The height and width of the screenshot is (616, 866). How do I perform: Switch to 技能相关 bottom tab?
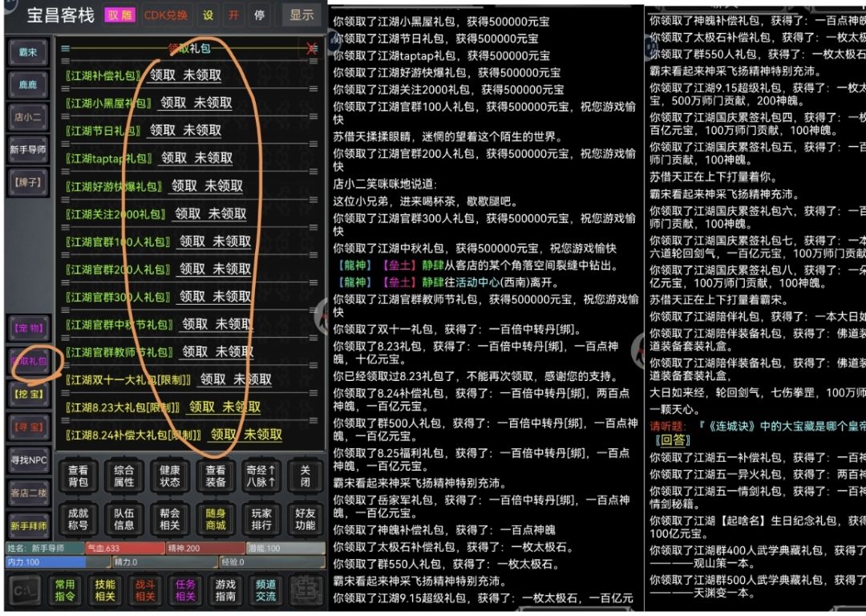click(105, 590)
